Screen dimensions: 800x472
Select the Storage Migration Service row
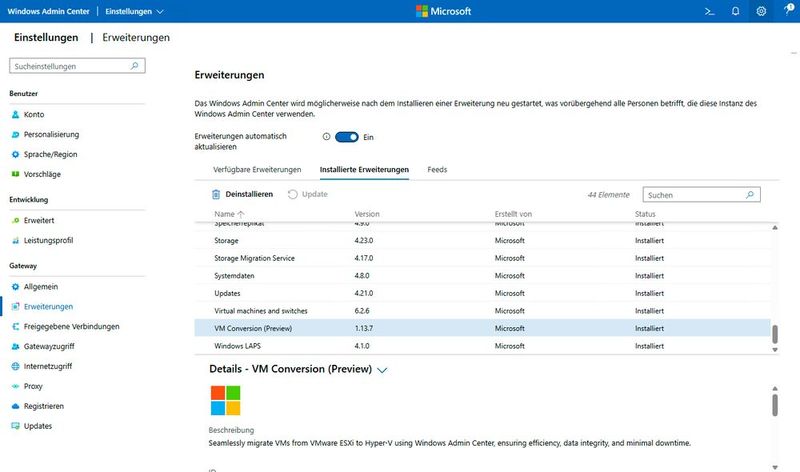click(x=482, y=258)
